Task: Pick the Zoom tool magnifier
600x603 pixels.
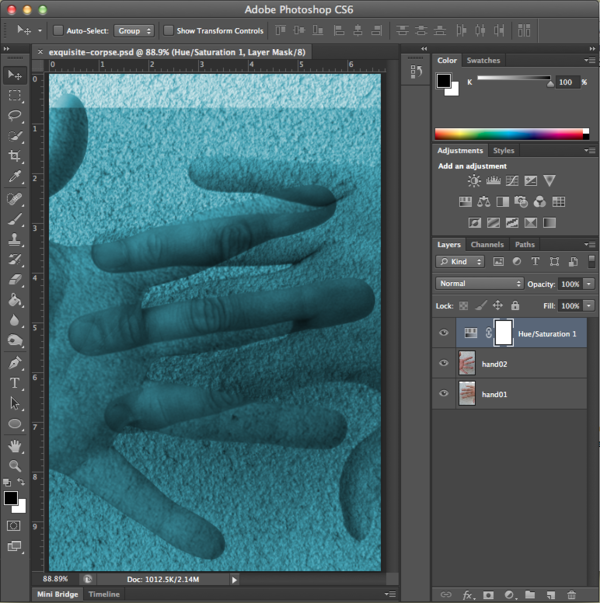Action: [15, 465]
